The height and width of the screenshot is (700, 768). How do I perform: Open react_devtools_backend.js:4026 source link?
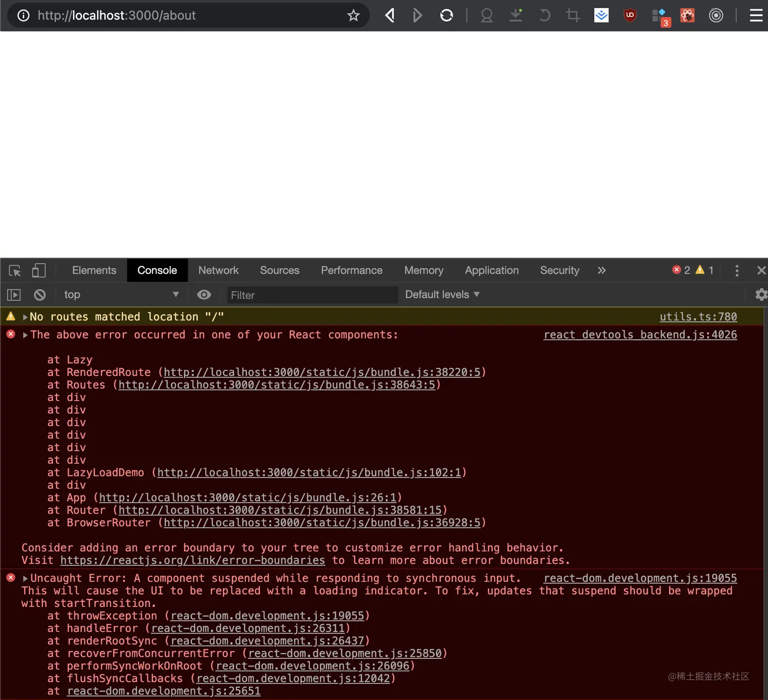point(640,335)
